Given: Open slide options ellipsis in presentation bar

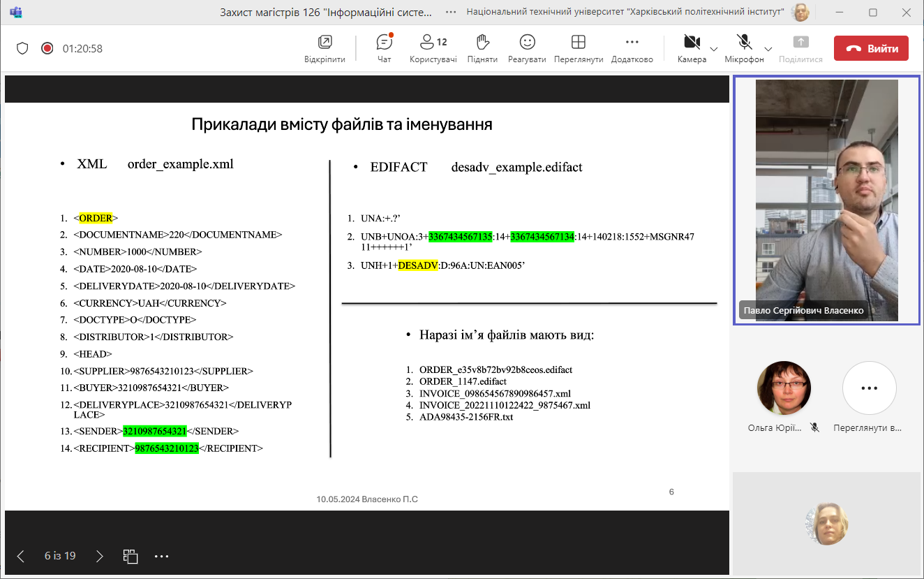Looking at the screenshot, I should 161,556.
